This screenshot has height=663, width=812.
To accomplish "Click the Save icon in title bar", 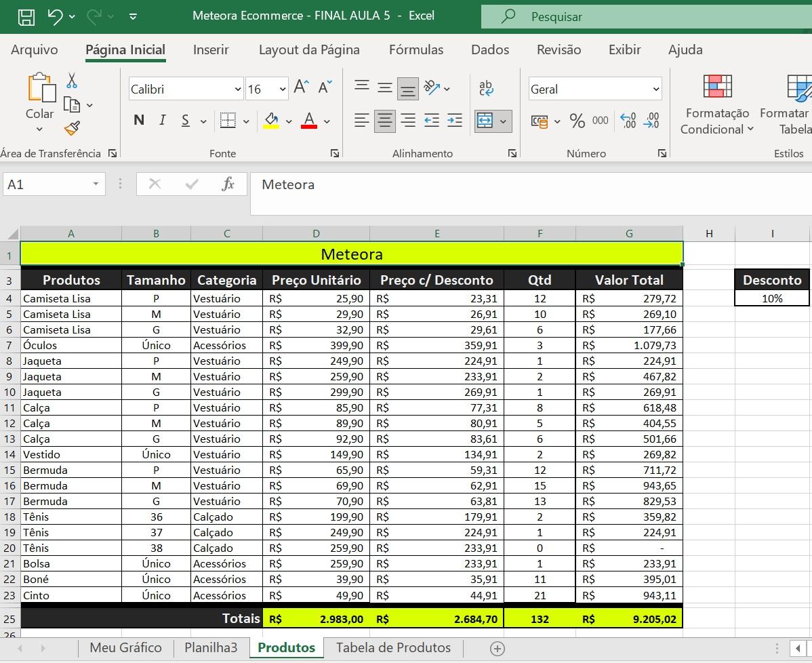I will (x=26, y=16).
